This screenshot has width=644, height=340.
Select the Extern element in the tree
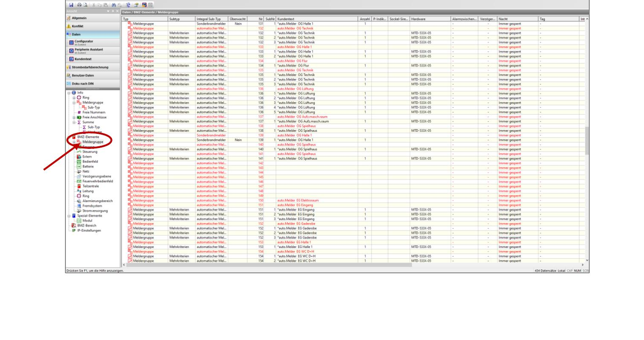point(84,157)
